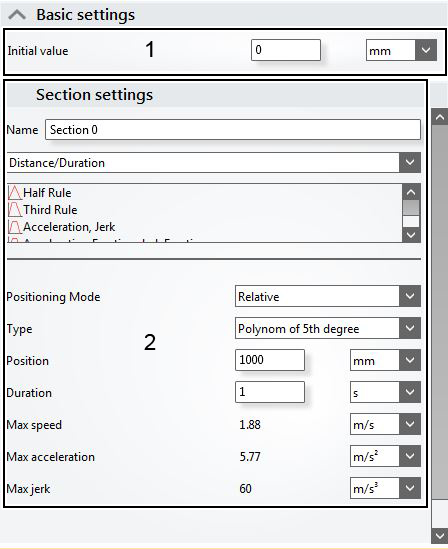Click the Max acceleration value 5.77

250,457
